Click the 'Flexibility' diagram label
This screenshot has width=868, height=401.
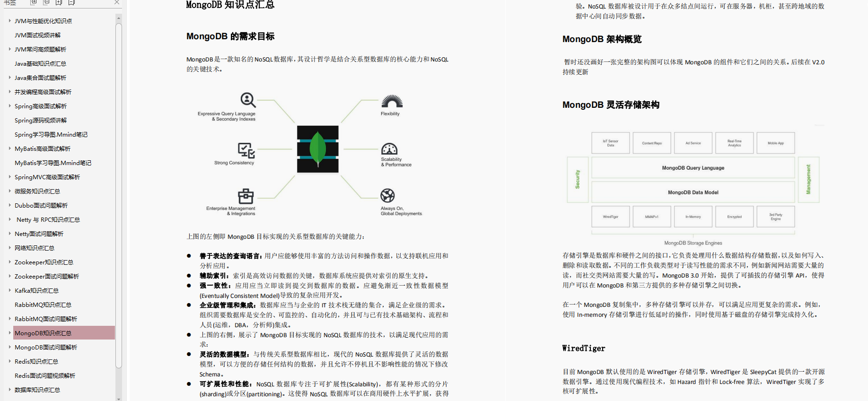tap(390, 113)
